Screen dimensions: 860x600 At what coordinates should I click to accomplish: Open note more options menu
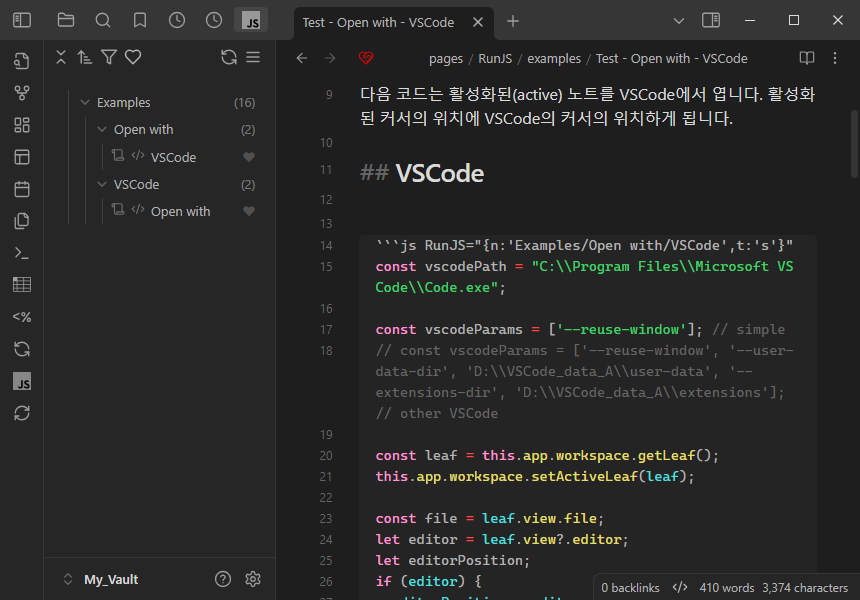coord(835,58)
